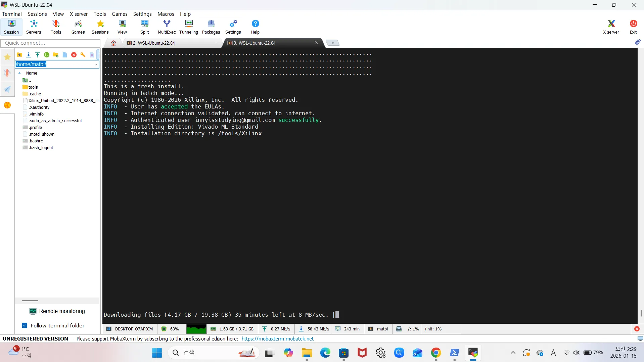The width and height of the screenshot is (644, 362).
Task: Click the upload files icon
Action: click(x=38, y=55)
